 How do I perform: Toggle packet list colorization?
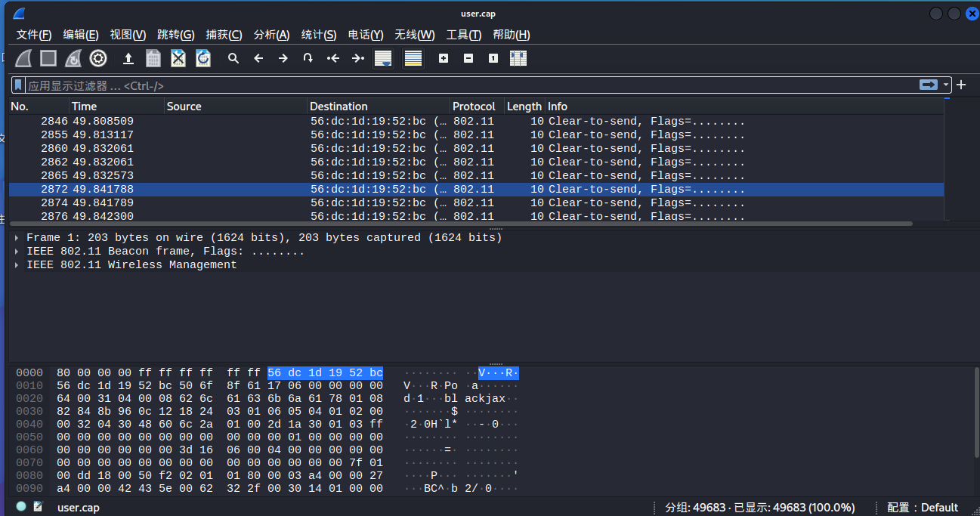coord(413,58)
